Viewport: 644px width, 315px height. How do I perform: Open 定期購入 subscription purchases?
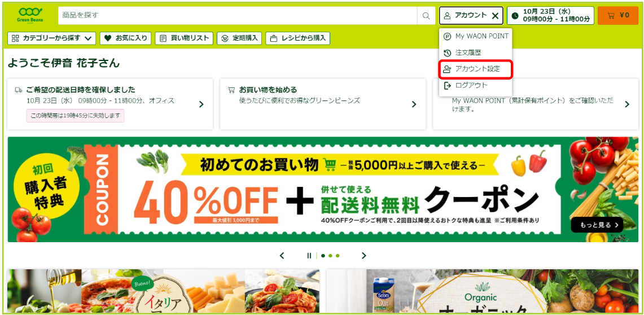(239, 38)
